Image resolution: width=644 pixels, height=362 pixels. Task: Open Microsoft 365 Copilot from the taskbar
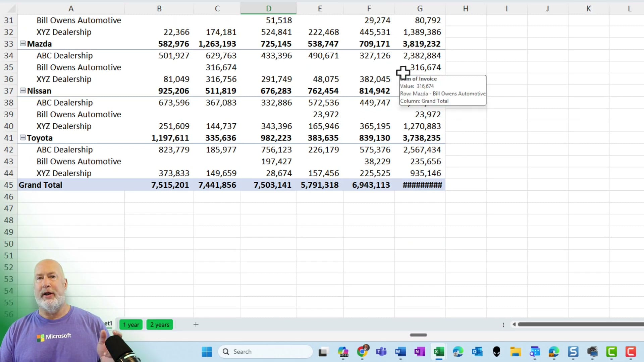pyautogui.click(x=343, y=352)
